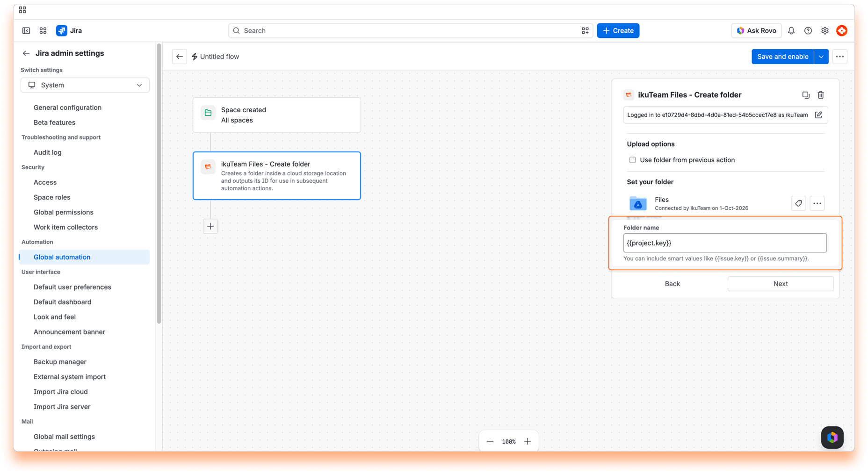The height and width of the screenshot is (474, 868).
Task: Click the Next button
Action: tap(780, 284)
